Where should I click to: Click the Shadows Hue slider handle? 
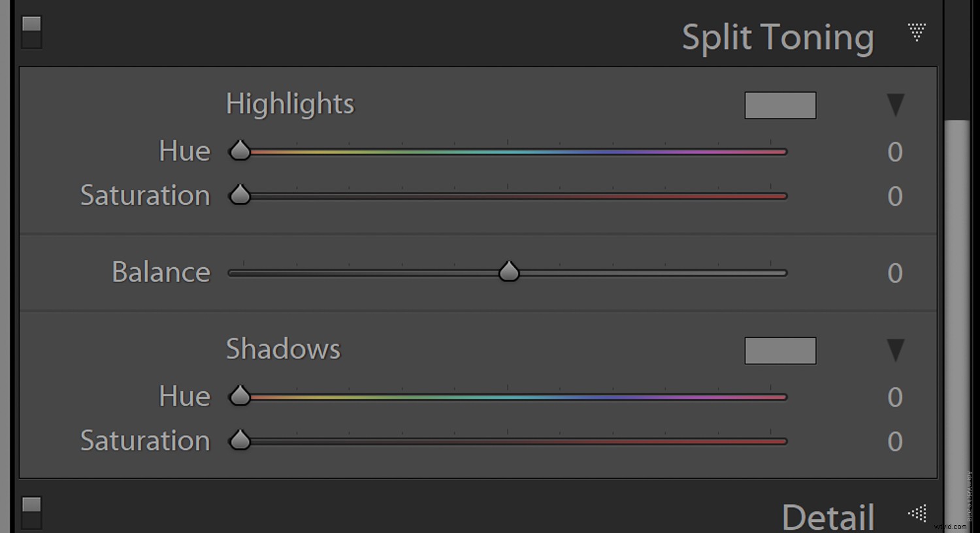pyautogui.click(x=240, y=396)
